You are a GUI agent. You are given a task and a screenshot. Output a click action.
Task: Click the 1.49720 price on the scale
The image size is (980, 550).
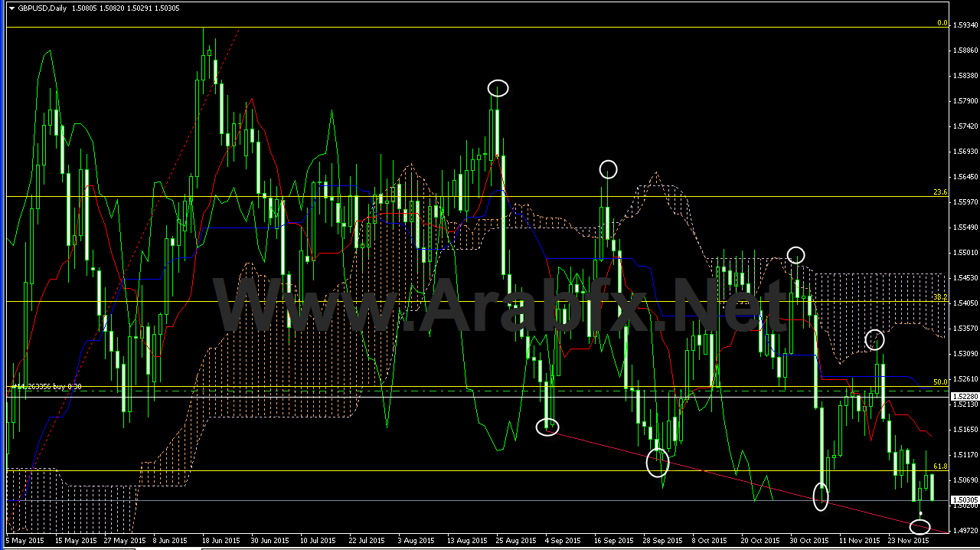pyautogui.click(x=964, y=530)
